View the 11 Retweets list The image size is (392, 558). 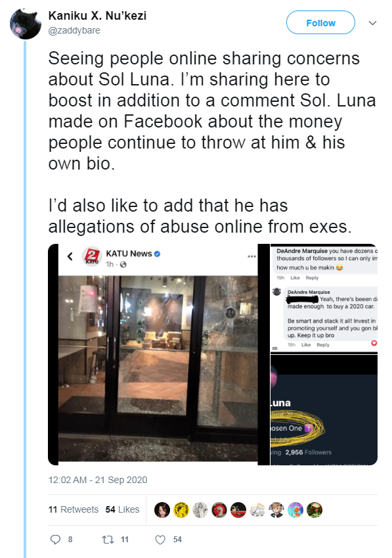click(x=74, y=509)
